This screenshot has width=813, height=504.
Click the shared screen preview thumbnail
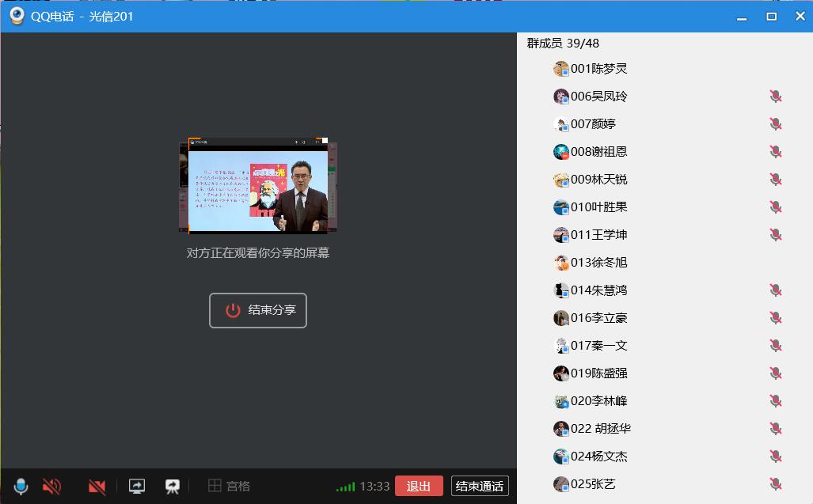pos(257,184)
